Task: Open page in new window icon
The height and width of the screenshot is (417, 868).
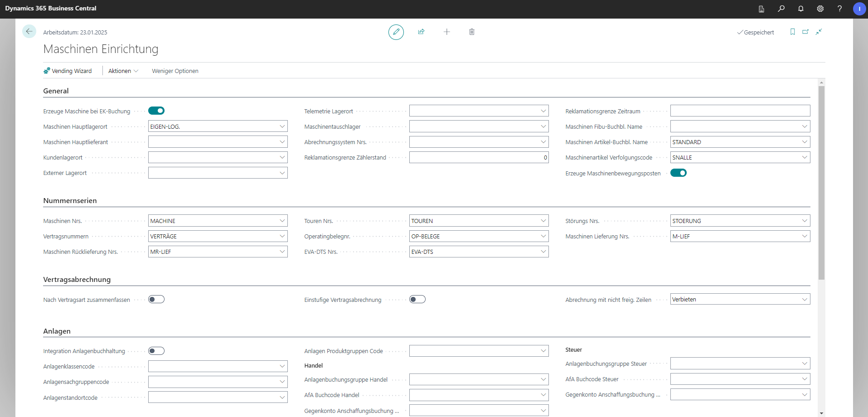Action: click(x=805, y=32)
